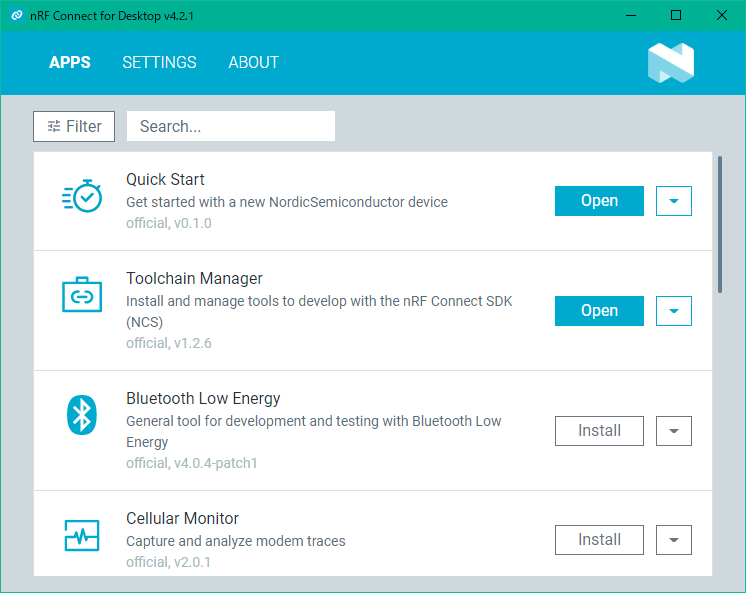746x593 pixels.
Task: Click the Toolchain Manager toolbox icon
Action: tap(82, 295)
